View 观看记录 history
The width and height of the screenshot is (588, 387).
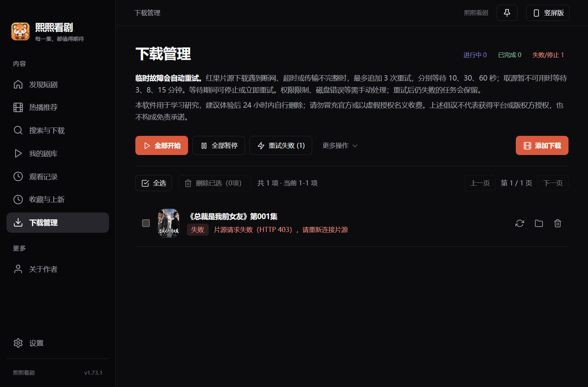pyautogui.click(x=58, y=177)
